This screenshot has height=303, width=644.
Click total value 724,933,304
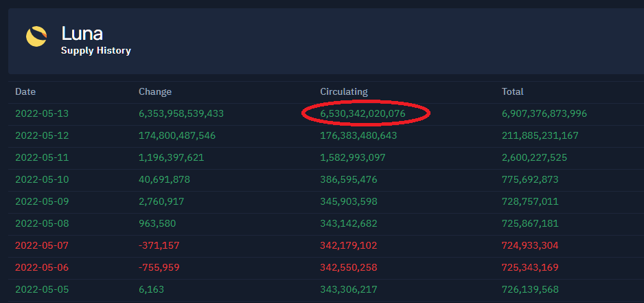click(530, 245)
